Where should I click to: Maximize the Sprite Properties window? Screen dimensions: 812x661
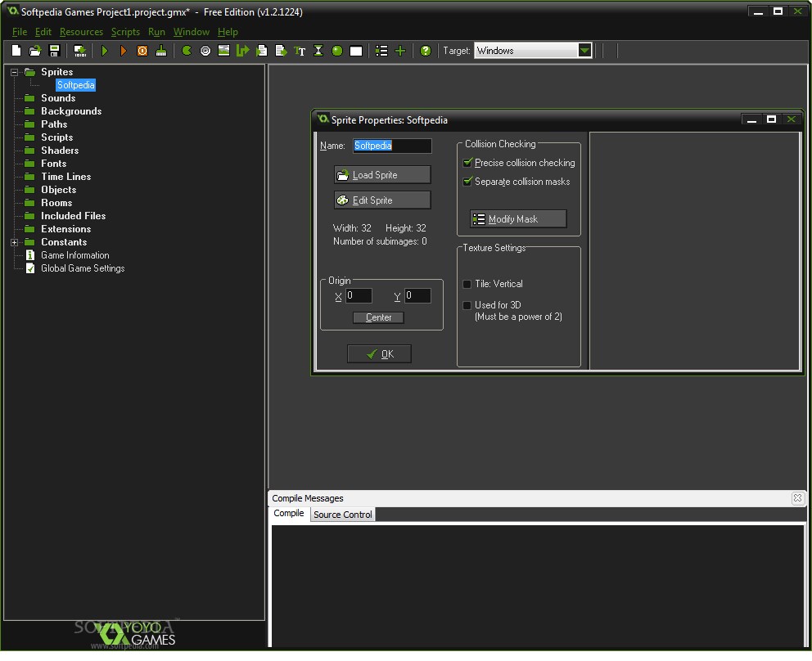click(x=771, y=119)
